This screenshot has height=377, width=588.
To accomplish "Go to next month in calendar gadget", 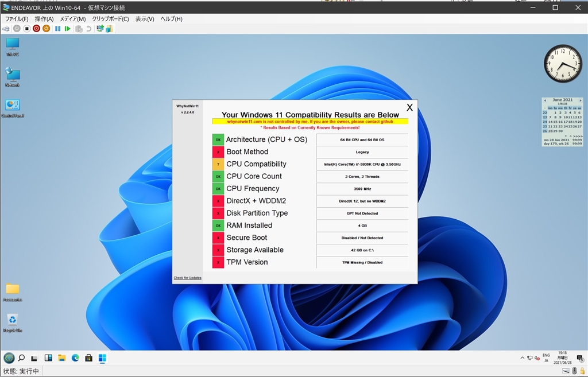I will pos(581,100).
